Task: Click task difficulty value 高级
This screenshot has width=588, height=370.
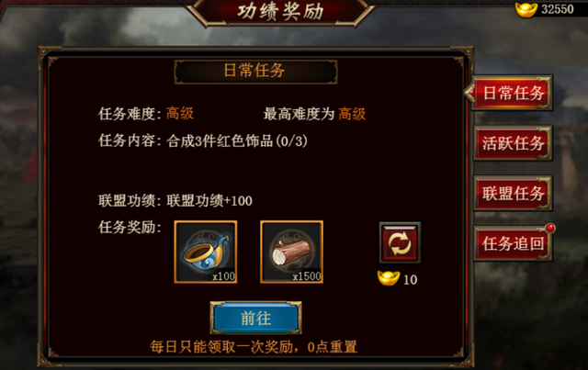Action: pyautogui.click(x=180, y=113)
